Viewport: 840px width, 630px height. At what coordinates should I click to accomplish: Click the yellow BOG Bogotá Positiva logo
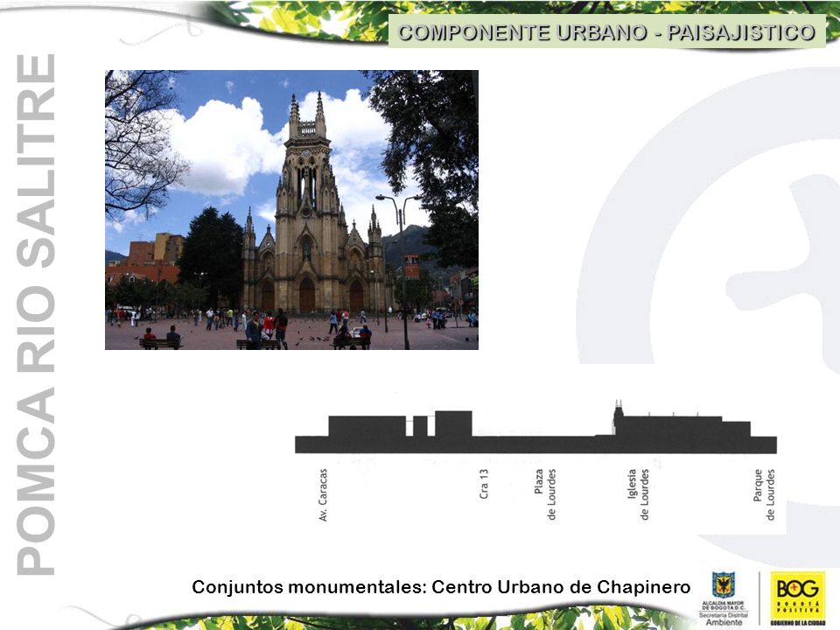(798, 598)
